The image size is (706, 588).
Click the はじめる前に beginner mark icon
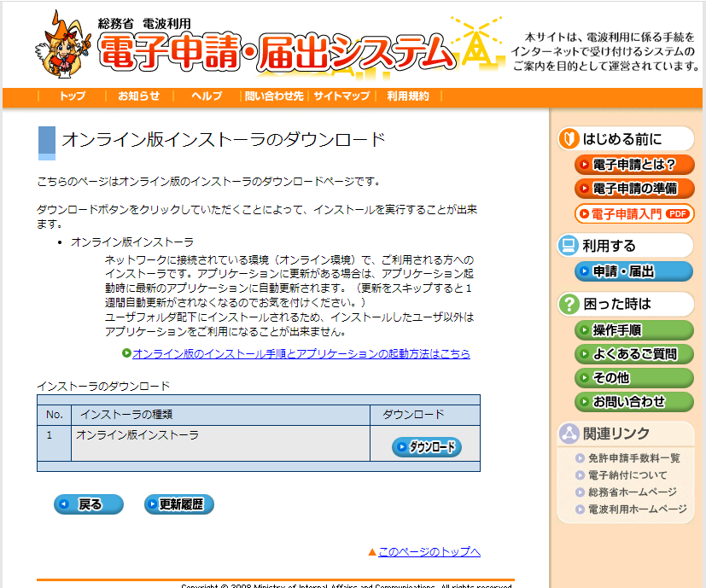tap(569, 138)
